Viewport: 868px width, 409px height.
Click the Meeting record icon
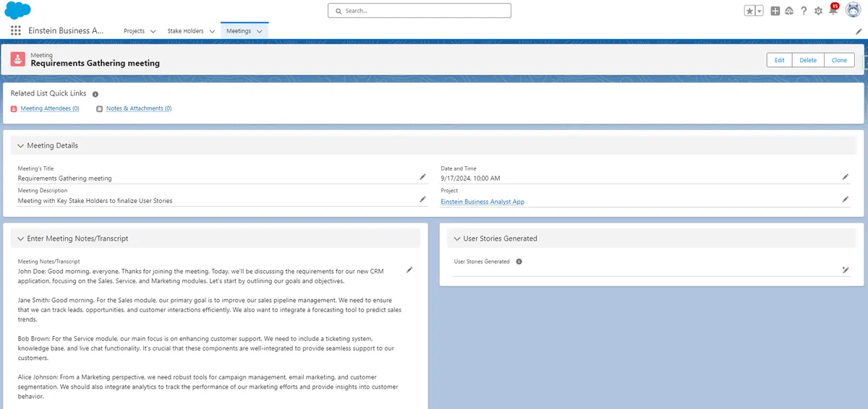tap(17, 59)
